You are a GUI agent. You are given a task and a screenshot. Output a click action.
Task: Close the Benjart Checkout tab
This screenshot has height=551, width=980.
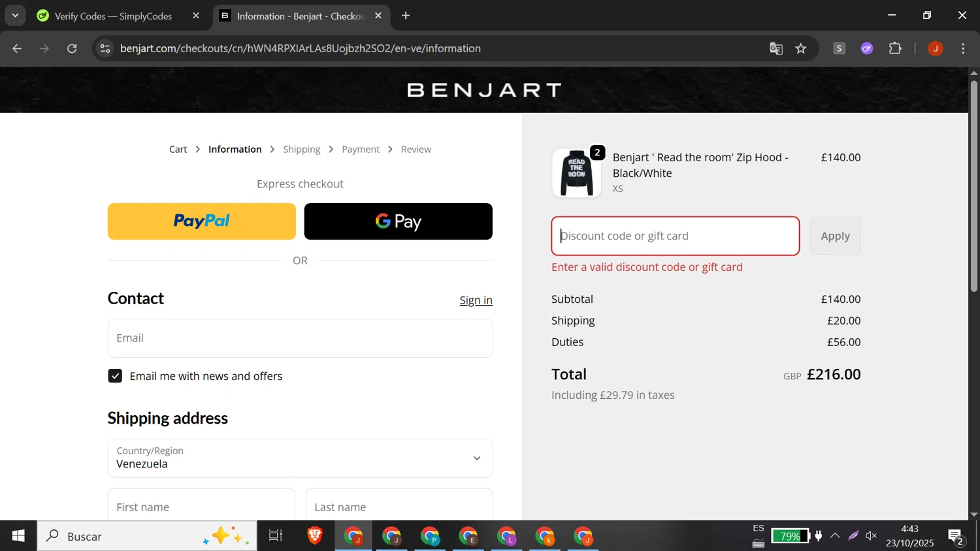(378, 16)
